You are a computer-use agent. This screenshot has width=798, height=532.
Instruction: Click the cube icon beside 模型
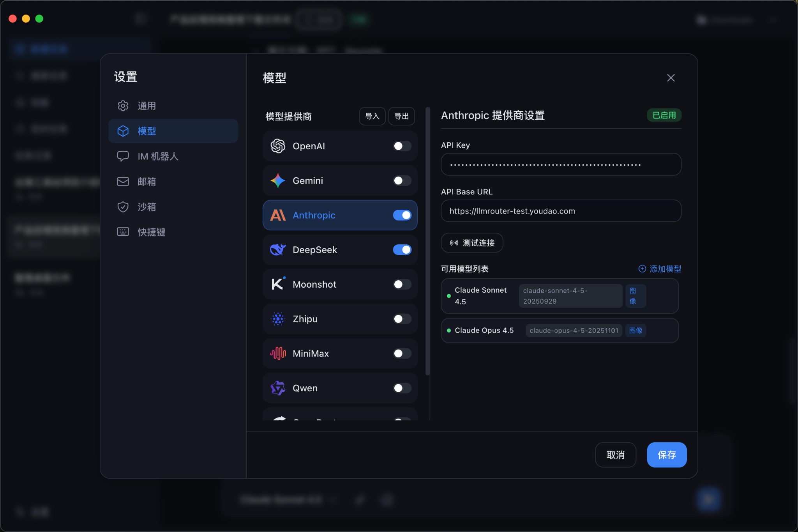(x=123, y=131)
